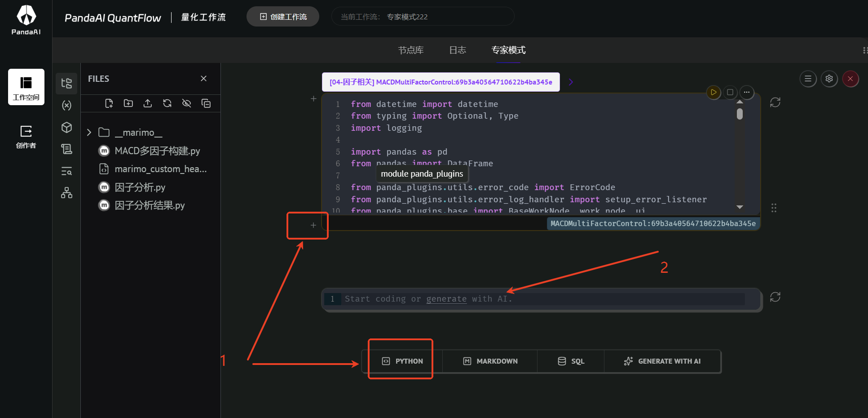Click 'ErrorCode' in code line 8
Viewport: 868px width, 418px height.
click(x=592, y=187)
